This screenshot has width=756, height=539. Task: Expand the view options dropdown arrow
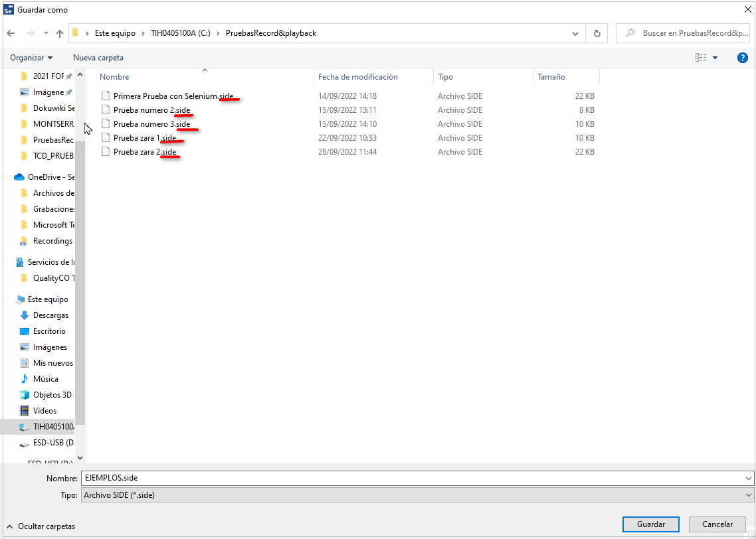coord(715,58)
